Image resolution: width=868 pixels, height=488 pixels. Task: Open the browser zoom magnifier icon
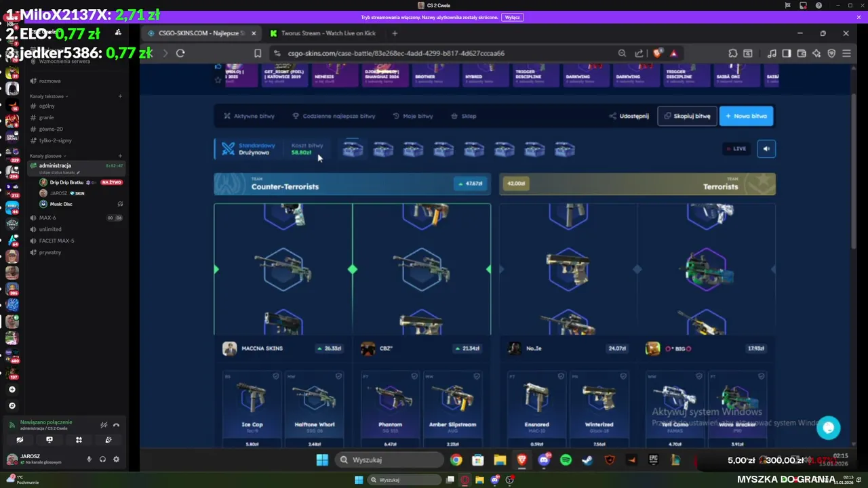click(622, 53)
